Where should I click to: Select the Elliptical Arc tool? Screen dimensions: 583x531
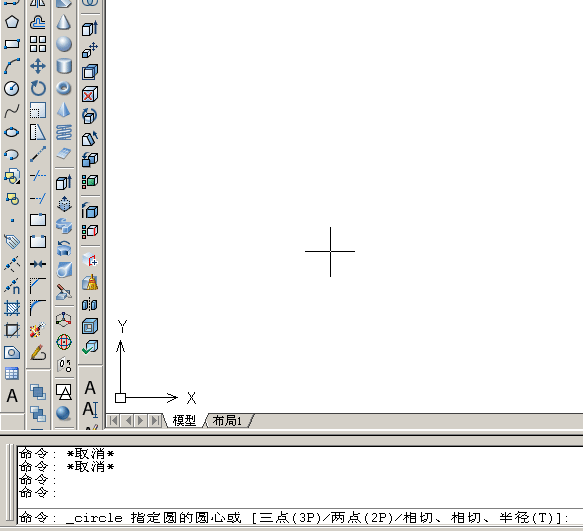12,154
